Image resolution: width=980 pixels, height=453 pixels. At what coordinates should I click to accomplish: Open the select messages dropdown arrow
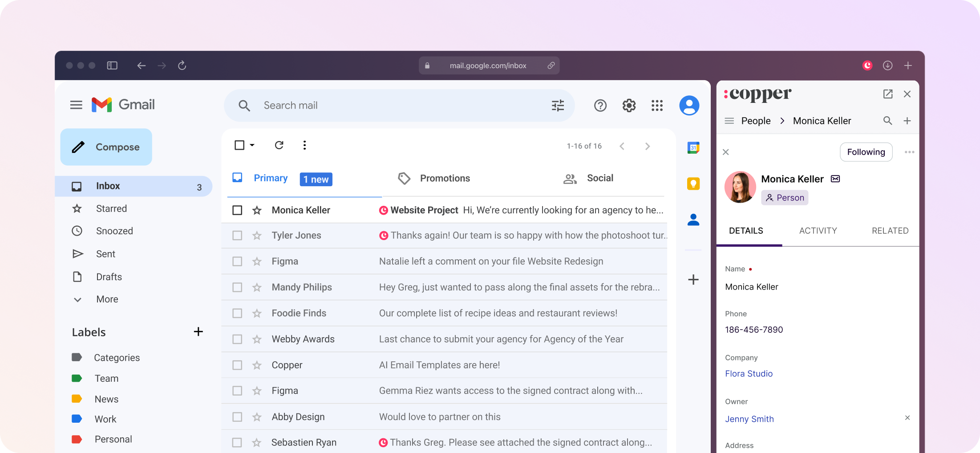click(x=251, y=145)
